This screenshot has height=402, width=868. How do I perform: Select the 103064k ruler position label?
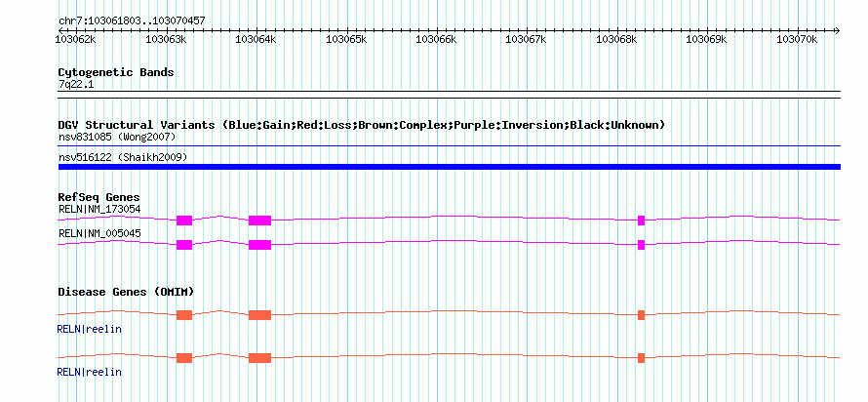(256, 39)
